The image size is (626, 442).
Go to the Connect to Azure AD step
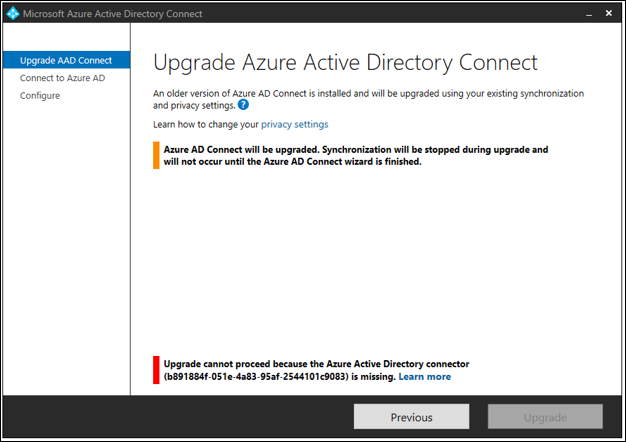(x=61, y=78)
